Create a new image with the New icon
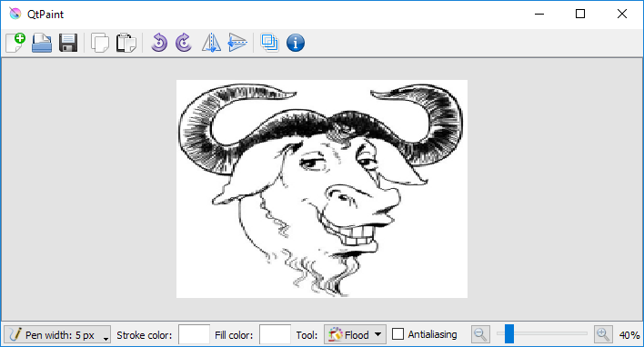644x347 pixels. [15, 43]
